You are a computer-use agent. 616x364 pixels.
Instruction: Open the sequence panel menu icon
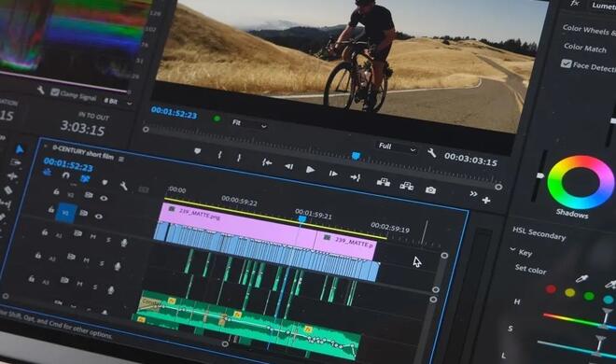[x=121, y=159]
